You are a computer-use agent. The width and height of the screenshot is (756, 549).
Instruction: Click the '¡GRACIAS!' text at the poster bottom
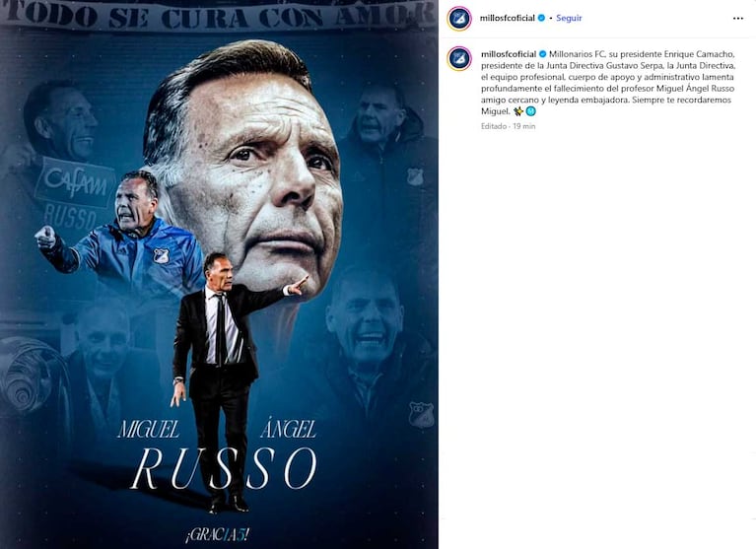pyautogui.click(x=219, y=533)
